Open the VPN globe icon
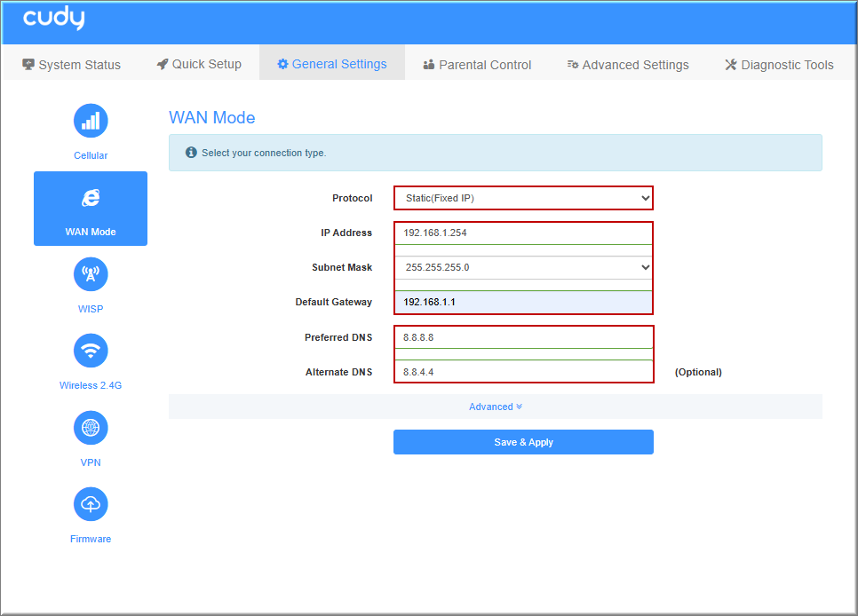The width and height of the screenshot is (858, 616). coord(91,428)
